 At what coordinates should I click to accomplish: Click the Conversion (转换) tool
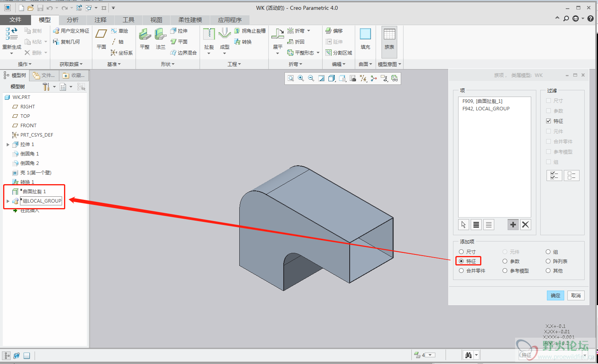243,42
